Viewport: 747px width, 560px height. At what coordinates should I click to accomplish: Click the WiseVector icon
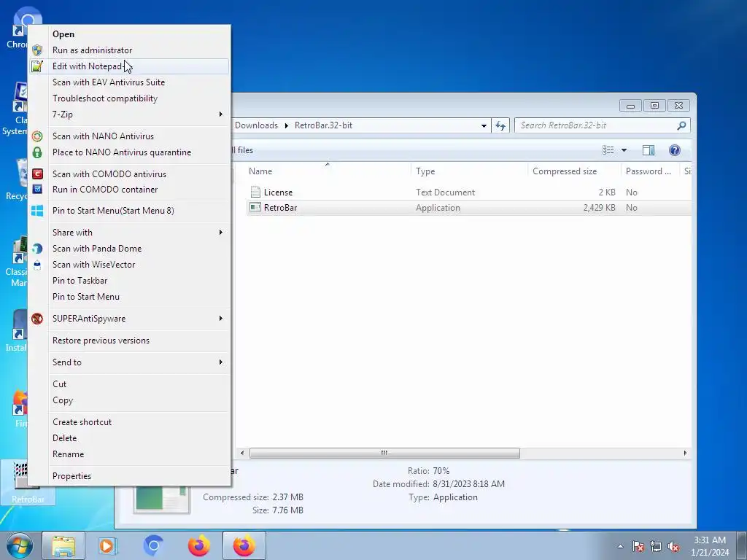pos(37,265)
